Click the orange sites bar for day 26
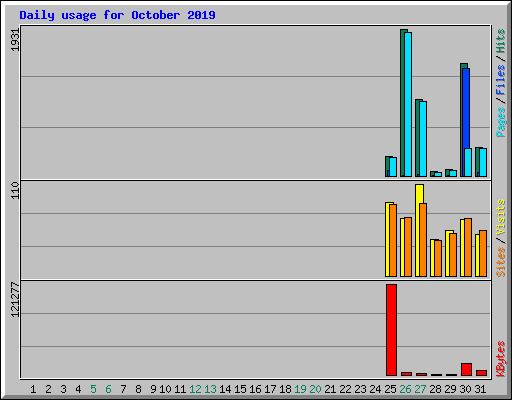512x400 pixels. tap(408, 247)
